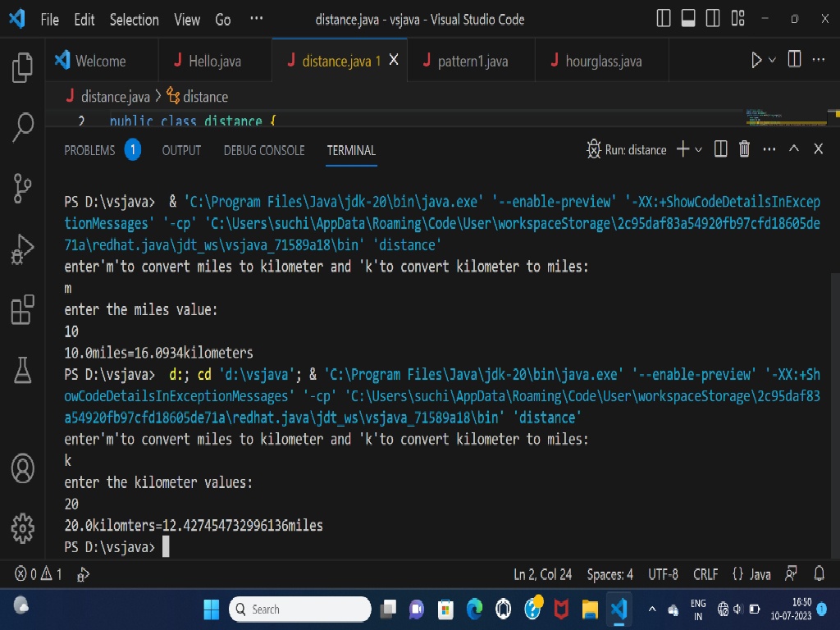
Task: Click the taskbar Search box
Action: coord(300,609)
